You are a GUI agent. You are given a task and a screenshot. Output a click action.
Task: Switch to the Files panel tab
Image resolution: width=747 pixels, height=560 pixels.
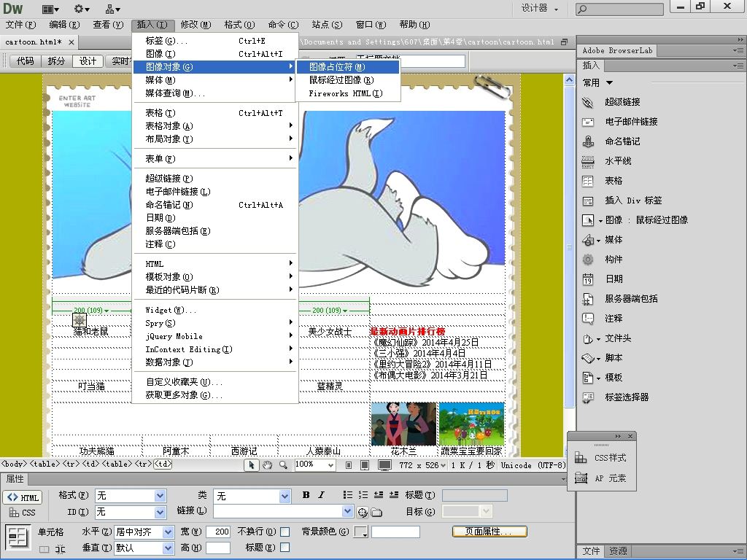(x=591, y=551)
